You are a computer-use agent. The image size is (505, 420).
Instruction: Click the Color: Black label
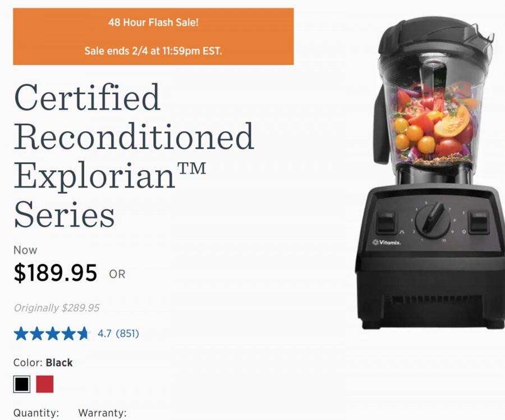click(x=43, y=363)
